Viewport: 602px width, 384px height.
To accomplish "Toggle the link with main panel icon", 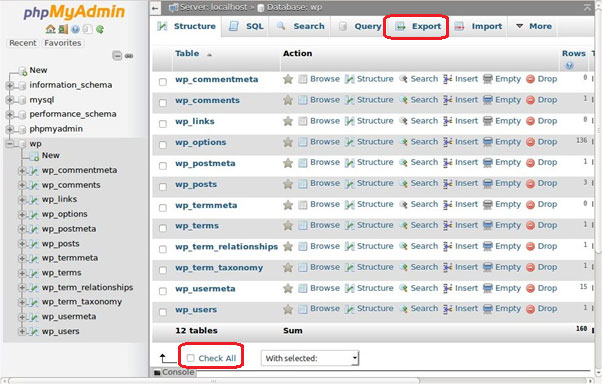I will pyautogui.click(x=129, y=56).
